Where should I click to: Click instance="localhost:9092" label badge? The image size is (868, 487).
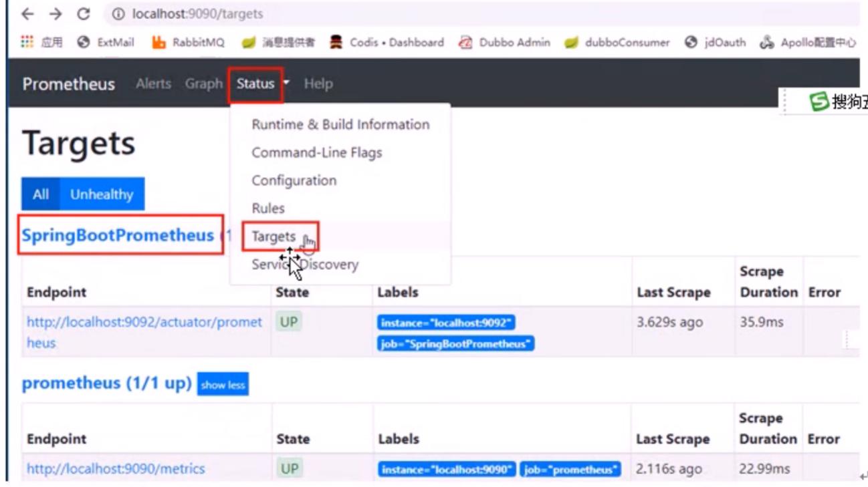point(446,323)
